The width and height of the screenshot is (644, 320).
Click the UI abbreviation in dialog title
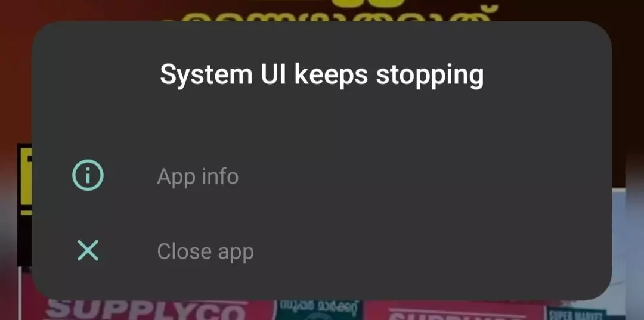pos(274,74)
